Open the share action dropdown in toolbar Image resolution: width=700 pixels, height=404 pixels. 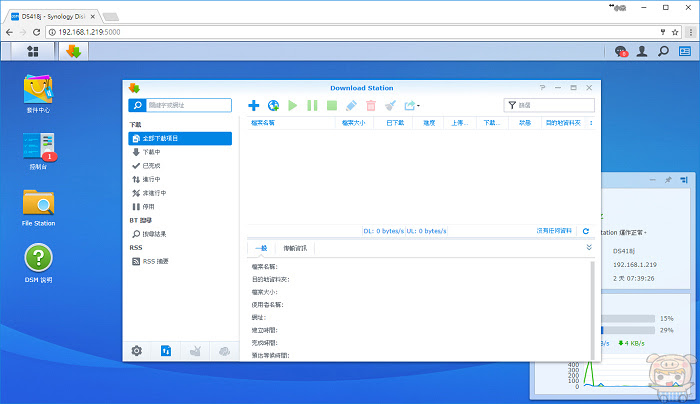click(412, 105)
